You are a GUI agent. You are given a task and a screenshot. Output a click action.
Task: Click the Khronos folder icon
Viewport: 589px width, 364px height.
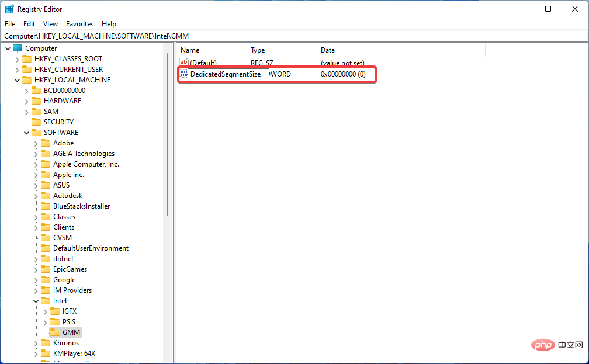(46, 343)
